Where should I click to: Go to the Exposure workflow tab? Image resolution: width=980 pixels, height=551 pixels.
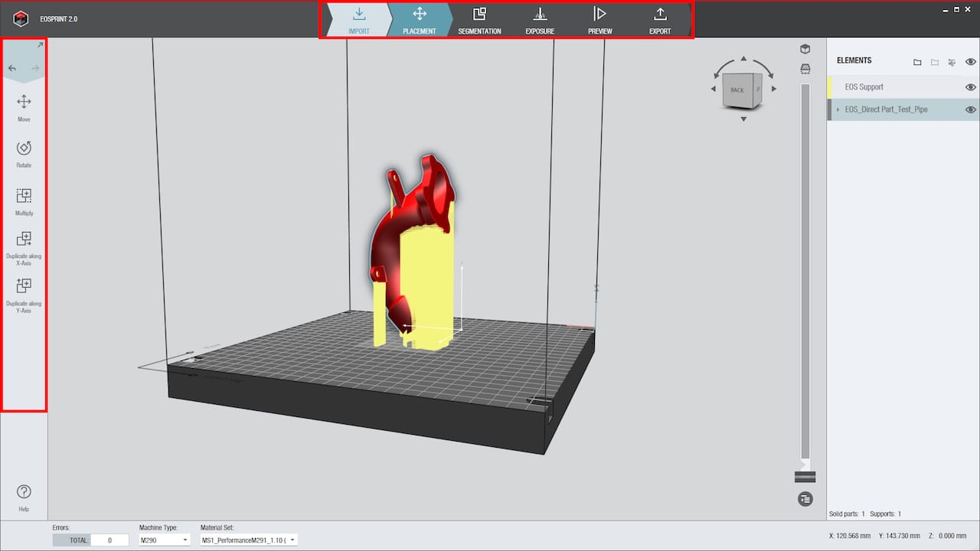coord(540,20)
